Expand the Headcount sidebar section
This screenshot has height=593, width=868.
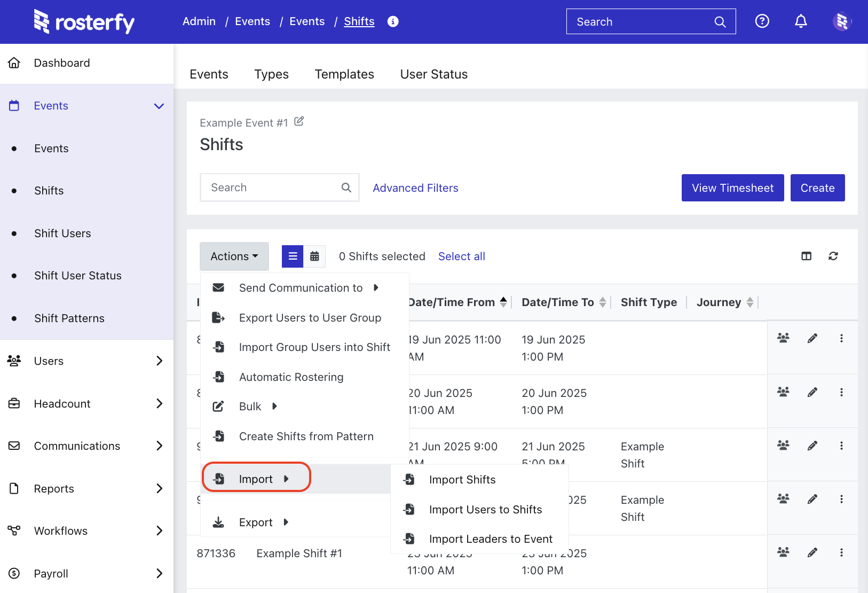point(159,403)
